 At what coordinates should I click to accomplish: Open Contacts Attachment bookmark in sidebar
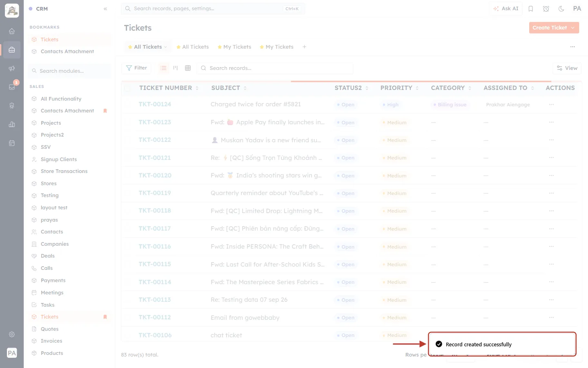[67, 52]
